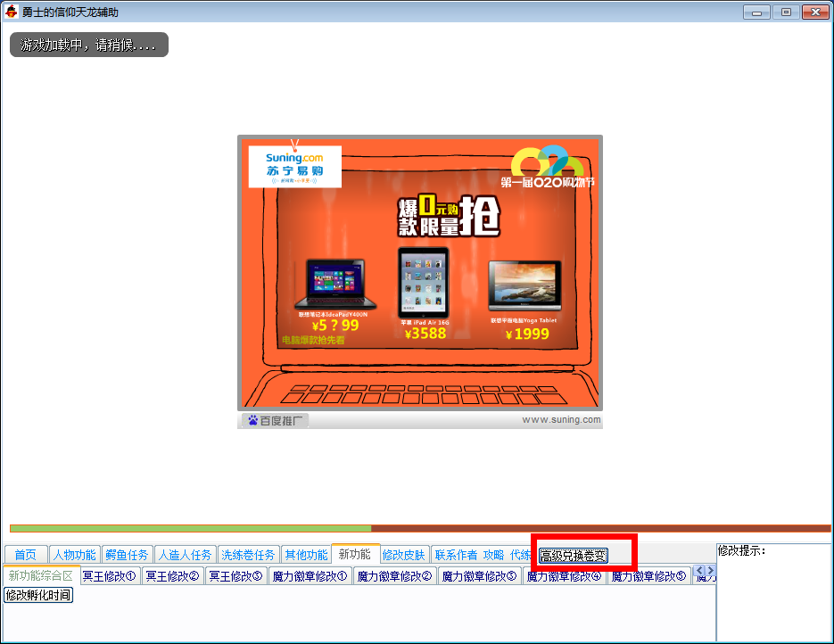
Task: Minimize the 勇士的信仰天龙辅助 window
Action: 756,12
